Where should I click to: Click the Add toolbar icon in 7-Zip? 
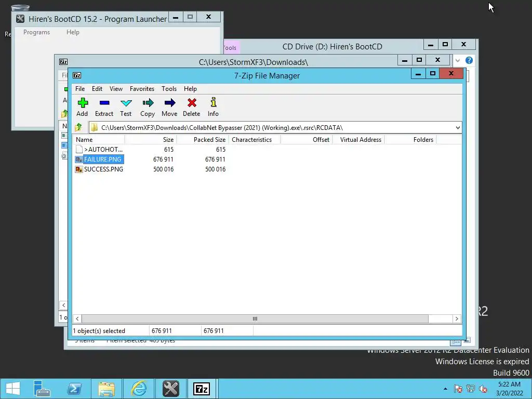(x=83, y=103)
